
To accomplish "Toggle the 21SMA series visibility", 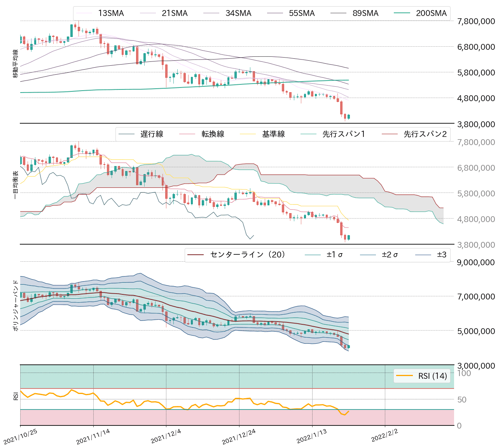I will [149, 13].
